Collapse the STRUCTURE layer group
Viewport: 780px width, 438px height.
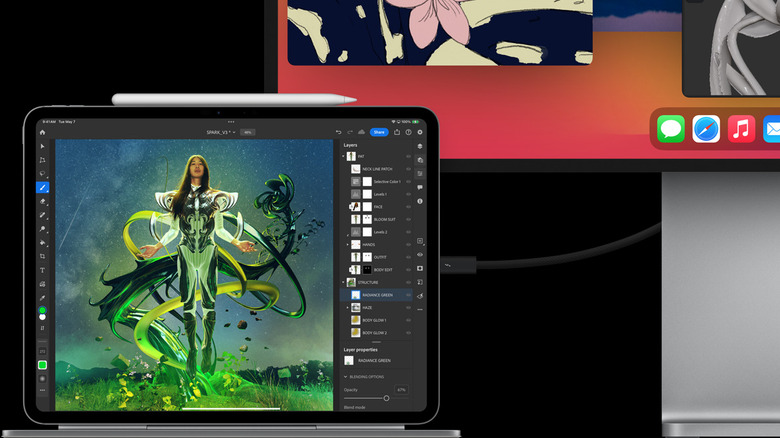(x=343, y=282)
